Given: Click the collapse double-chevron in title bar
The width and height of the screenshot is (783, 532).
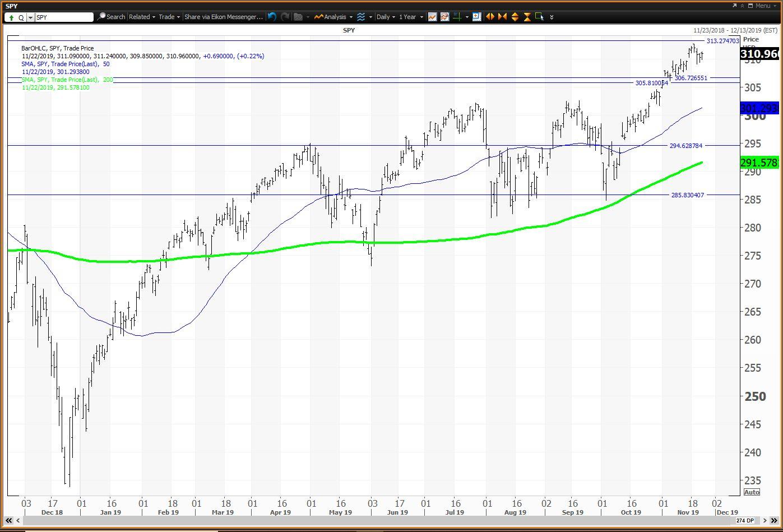Looking at the screenshot, I should [x=742, y=6].
